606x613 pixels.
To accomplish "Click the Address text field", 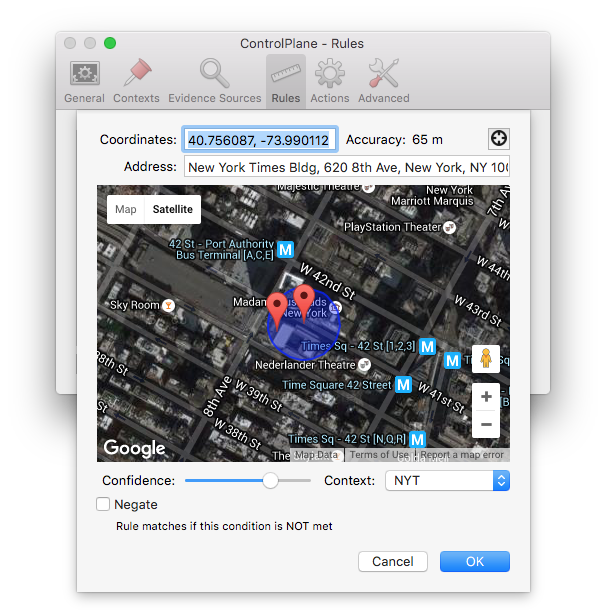I will click(347, 167).
